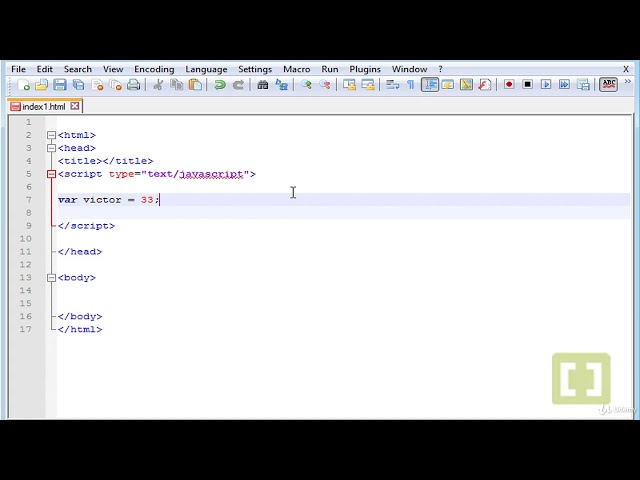Click the Copy toolbar icon
The width and height of the screenshot is (640, 480).
pyautogui.click(x=177, y=85)
